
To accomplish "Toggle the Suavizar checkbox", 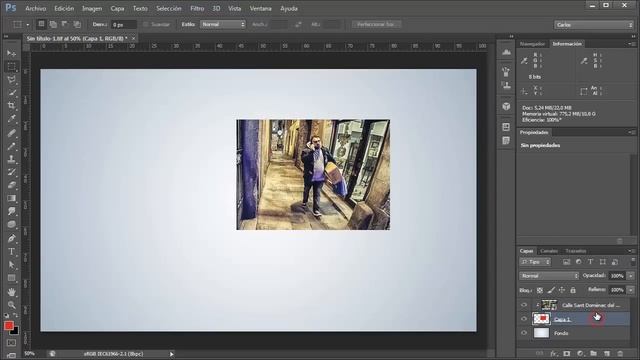I will tap(145, 24).
